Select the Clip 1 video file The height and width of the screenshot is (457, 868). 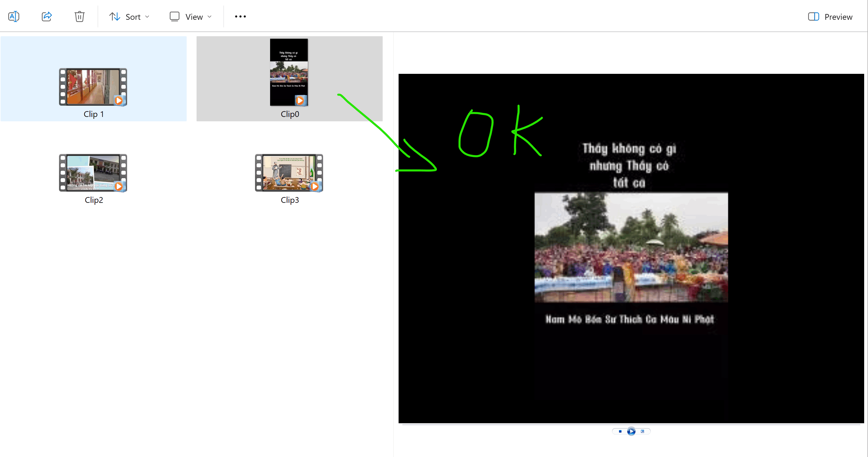93,87
